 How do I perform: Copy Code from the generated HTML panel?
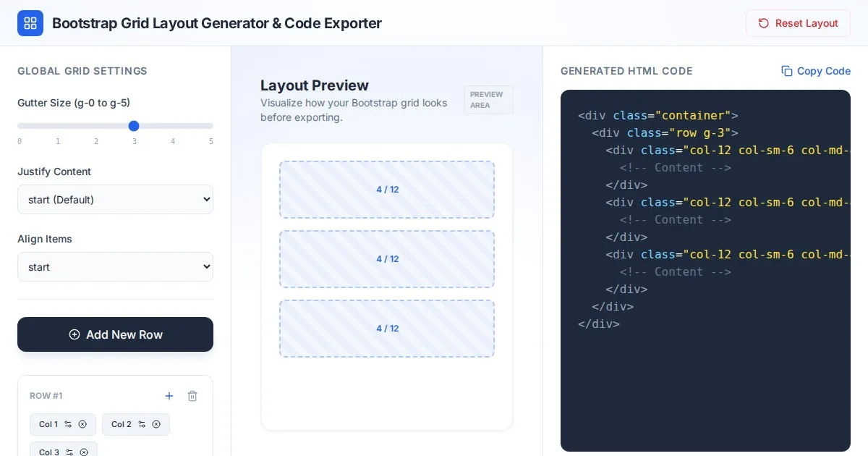pos(816,71)
